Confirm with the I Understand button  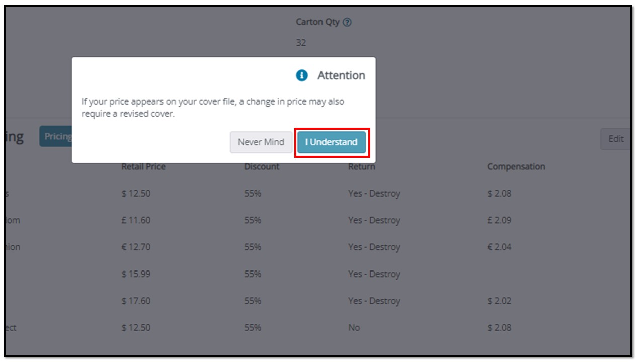coord(332,142)
